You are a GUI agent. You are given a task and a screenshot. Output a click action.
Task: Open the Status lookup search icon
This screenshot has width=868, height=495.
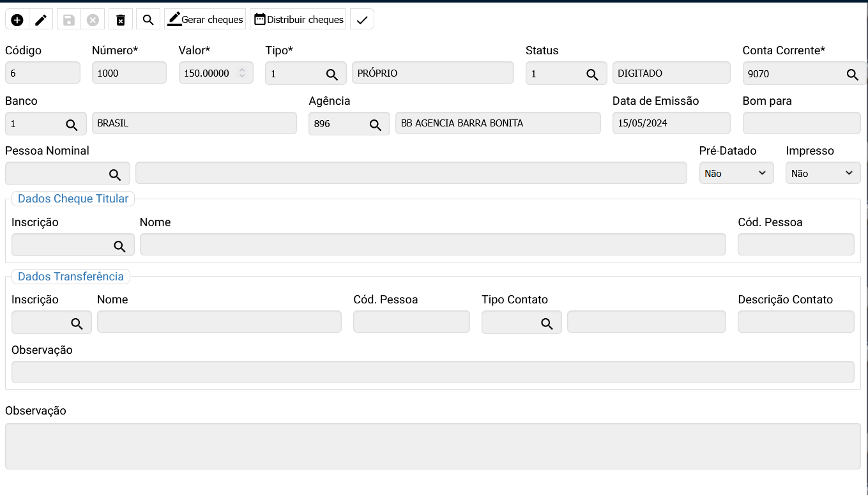coord(592,74)
